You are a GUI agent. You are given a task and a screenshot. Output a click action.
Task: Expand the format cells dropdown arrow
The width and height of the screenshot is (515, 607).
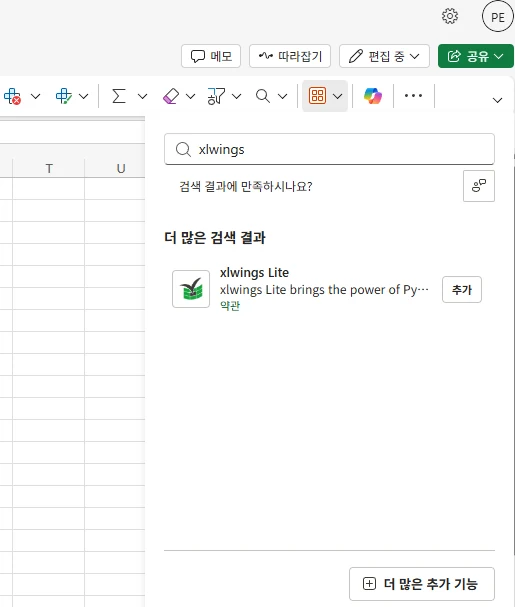pyautogui.click(x=83, y=96)
